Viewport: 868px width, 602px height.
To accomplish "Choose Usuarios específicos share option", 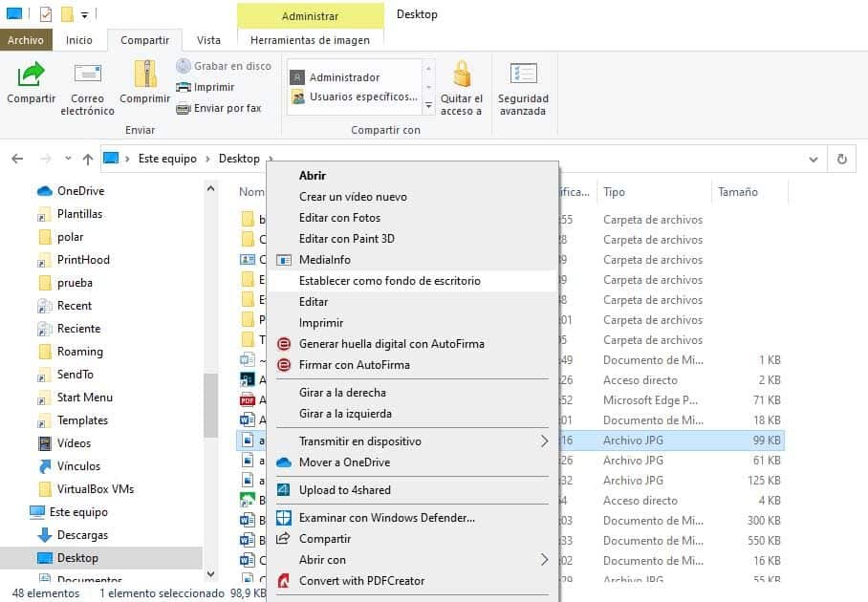I will tap(355, 97).
